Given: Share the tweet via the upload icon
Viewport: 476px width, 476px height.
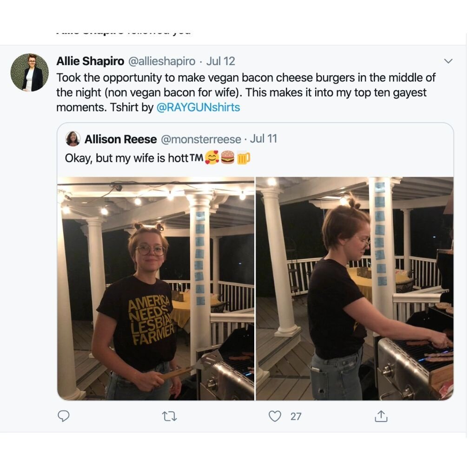Looking at the screenshot, I should 381,416.
